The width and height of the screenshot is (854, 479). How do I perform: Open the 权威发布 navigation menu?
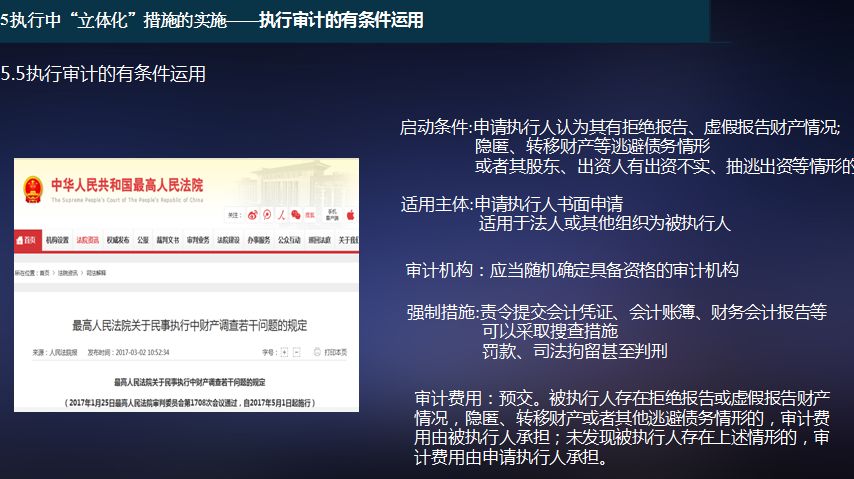pos(118,240)
